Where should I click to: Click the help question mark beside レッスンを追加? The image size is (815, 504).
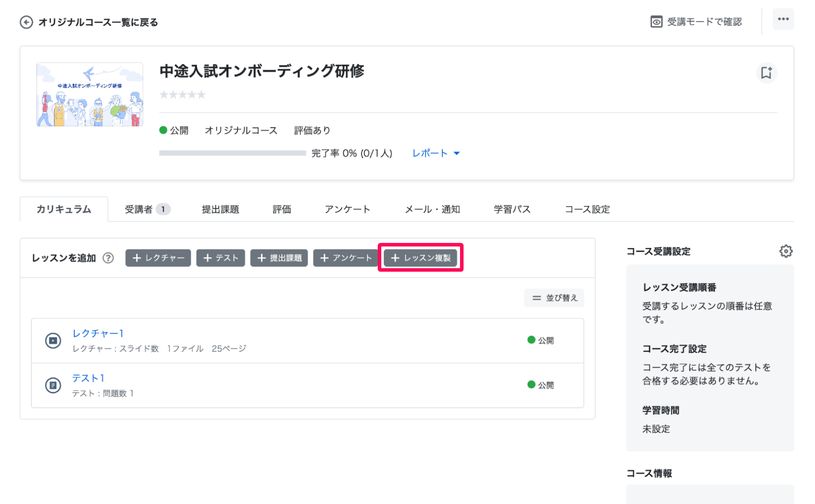coord(108,258)
